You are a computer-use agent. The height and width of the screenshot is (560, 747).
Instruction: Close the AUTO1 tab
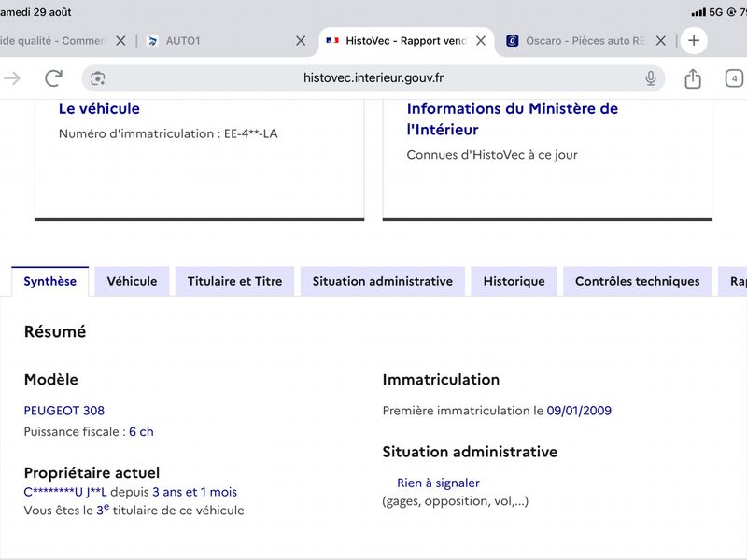[301, 41]
